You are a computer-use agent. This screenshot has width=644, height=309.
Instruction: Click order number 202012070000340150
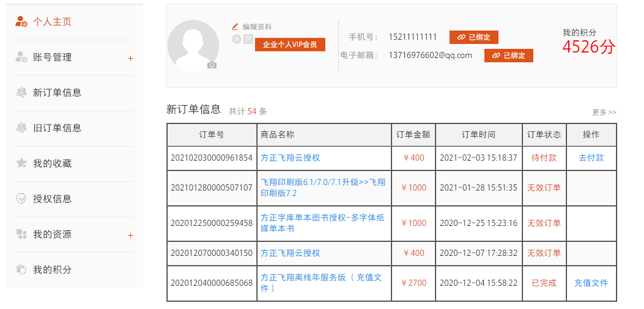[x=212, y=253]
